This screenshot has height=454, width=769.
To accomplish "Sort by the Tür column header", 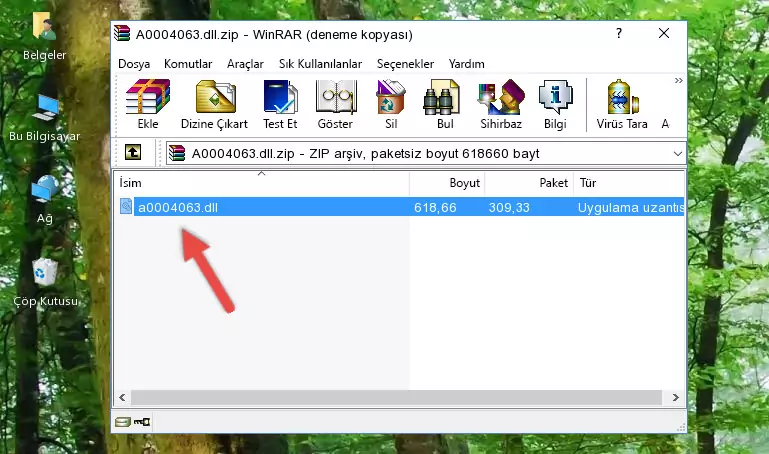I will (x=629, y=183).
